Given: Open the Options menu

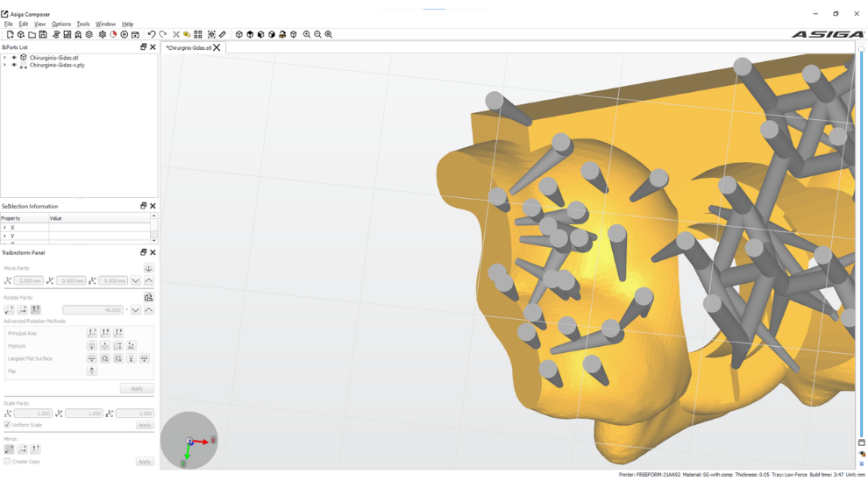Looking at the screenshot, I should 61,24.
